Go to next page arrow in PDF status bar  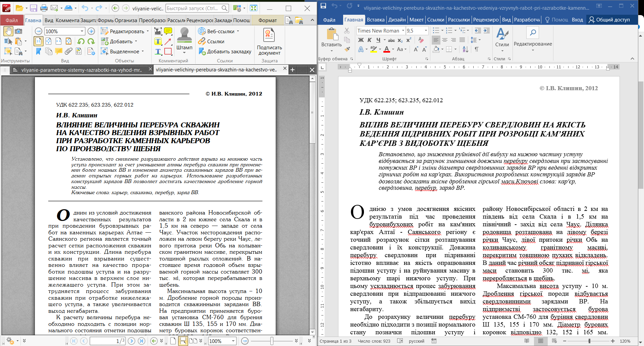point(132,341)
